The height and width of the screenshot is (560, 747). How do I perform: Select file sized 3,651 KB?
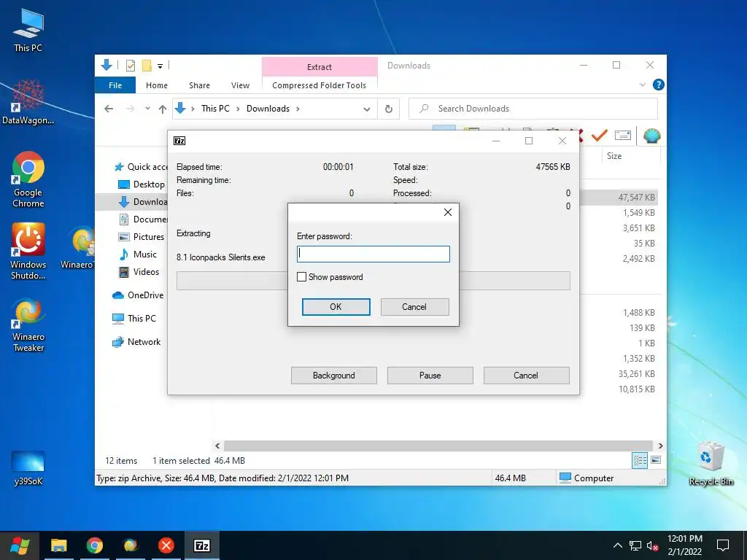638,228
